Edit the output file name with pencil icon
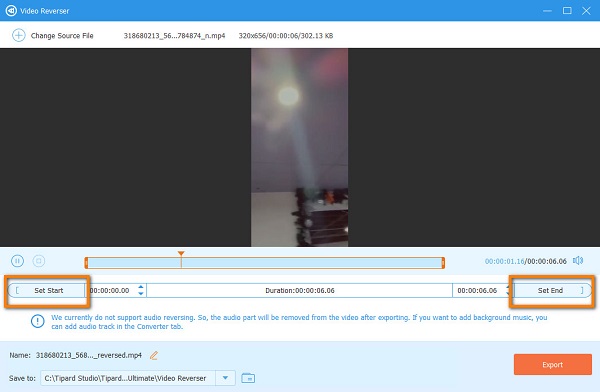 (154, 355)
